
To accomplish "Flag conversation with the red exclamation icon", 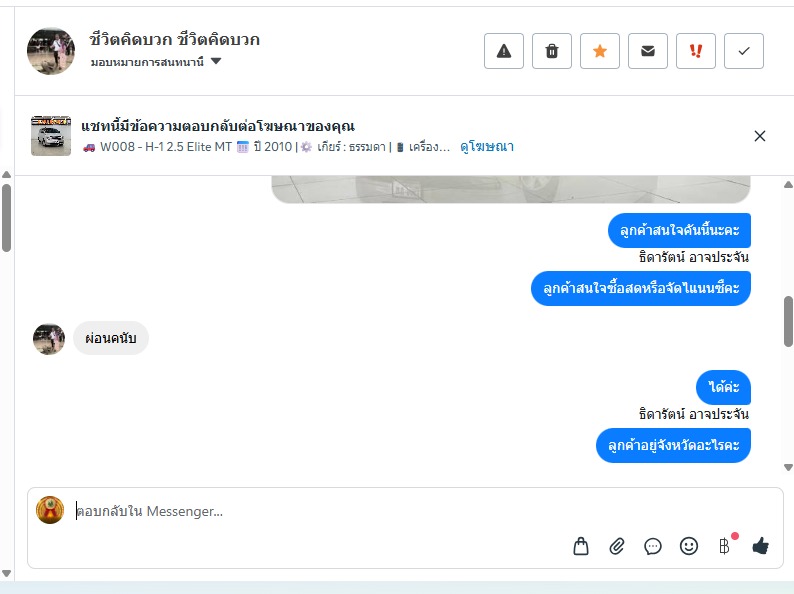I will (696, 51).
